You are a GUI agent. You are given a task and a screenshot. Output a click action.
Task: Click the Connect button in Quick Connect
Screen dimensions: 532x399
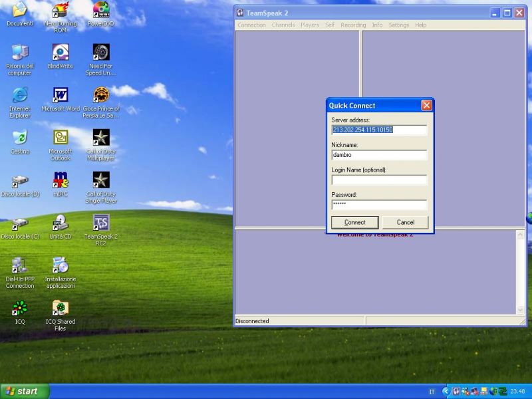pos(355,223)
